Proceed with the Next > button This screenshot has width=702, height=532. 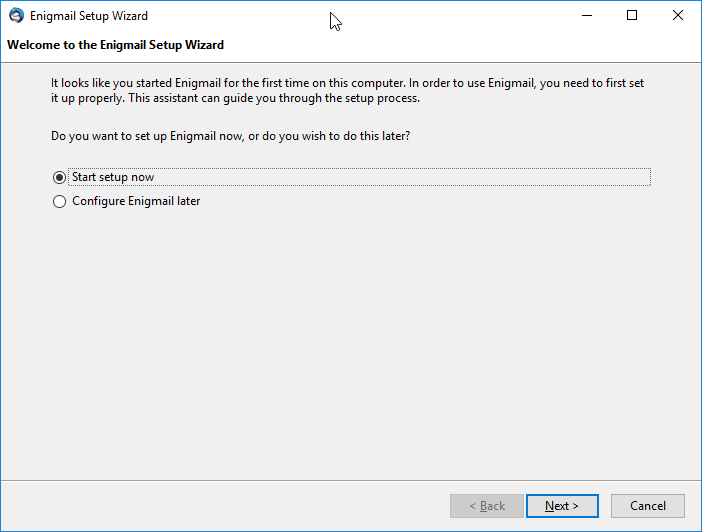pos(562,506)
